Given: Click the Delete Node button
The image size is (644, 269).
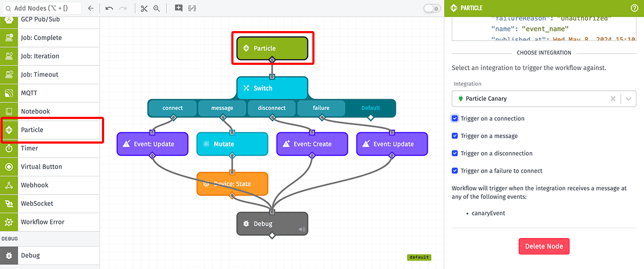Looking at the screenshot, I should point(544,246).
